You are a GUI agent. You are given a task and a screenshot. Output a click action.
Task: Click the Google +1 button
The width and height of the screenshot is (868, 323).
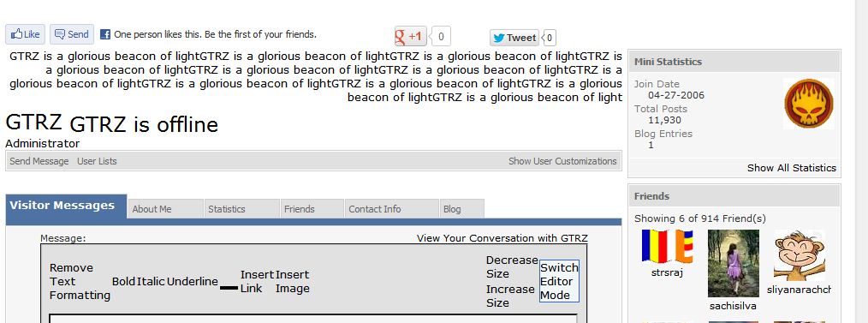click(410, 37)
